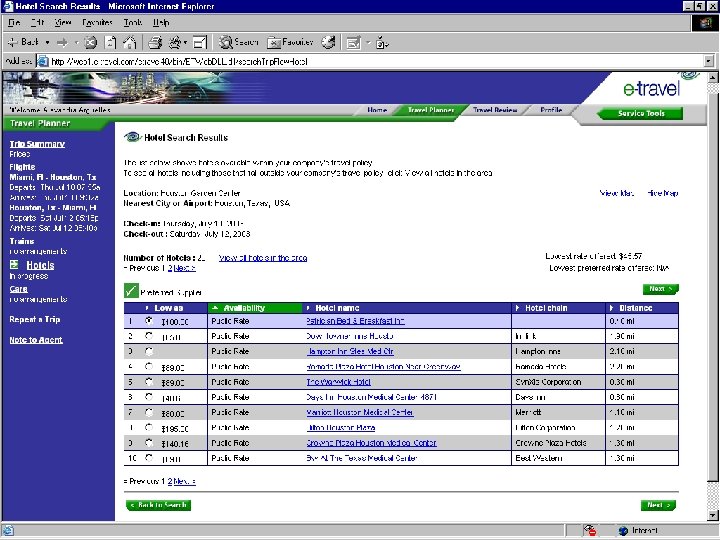Open the File menu
Image resolution: width=720 pixels, height=540 pixels.
(14, 22)
